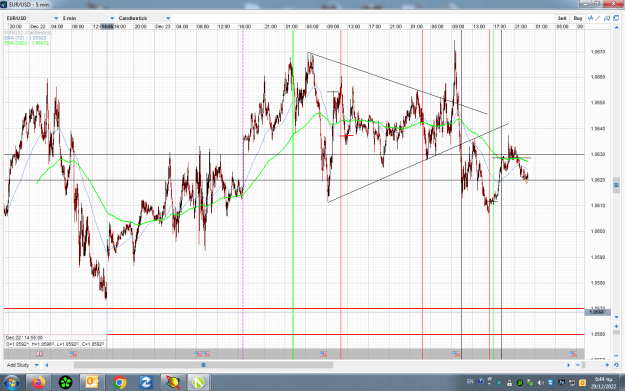Open Outlook from the taskbar
The image size is (625, 391).
92,383
